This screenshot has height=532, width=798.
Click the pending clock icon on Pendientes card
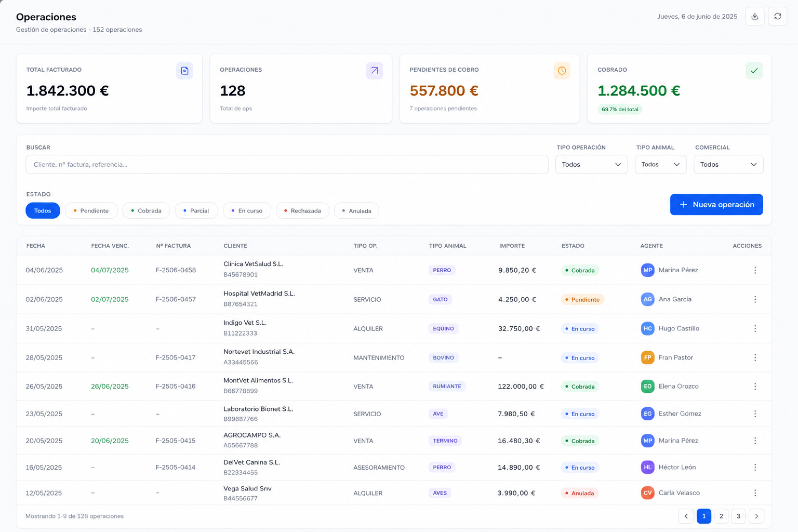click(x=562, y=71)
